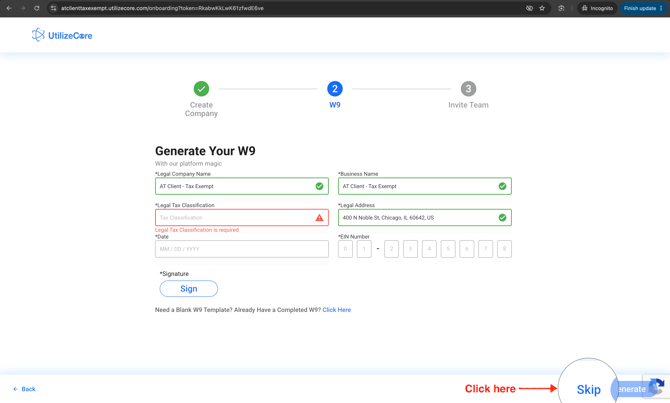Go back with browser back arrow
Viewport: 670px width, 403px height.
[x=9, y=8]
